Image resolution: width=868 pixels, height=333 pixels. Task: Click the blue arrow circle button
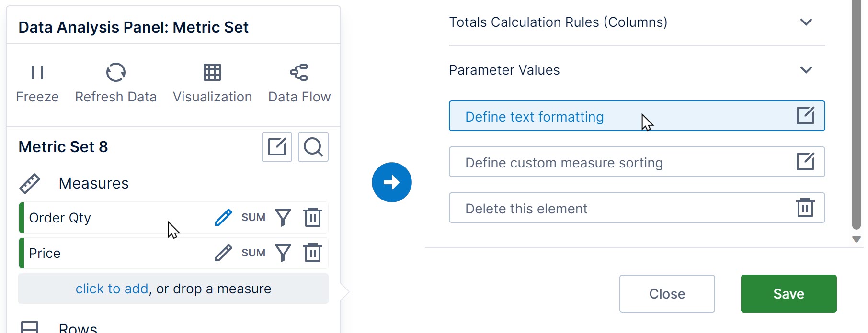(x=391, y=182)
